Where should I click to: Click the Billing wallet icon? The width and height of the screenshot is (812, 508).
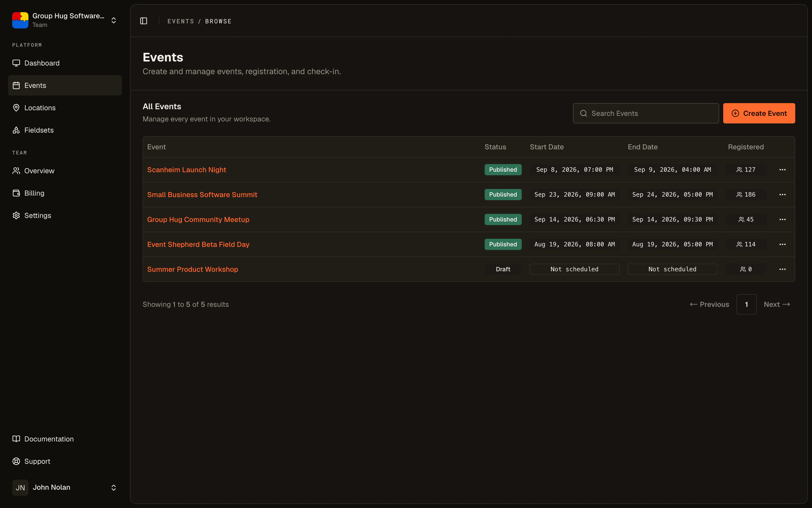pyautogui.click(x=16, y=193)
